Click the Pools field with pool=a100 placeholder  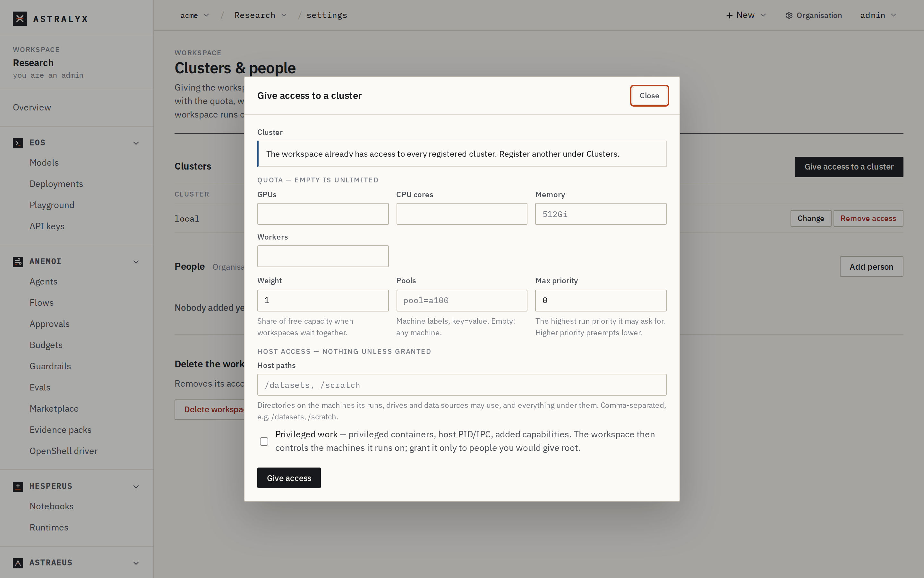coord(462,301)
